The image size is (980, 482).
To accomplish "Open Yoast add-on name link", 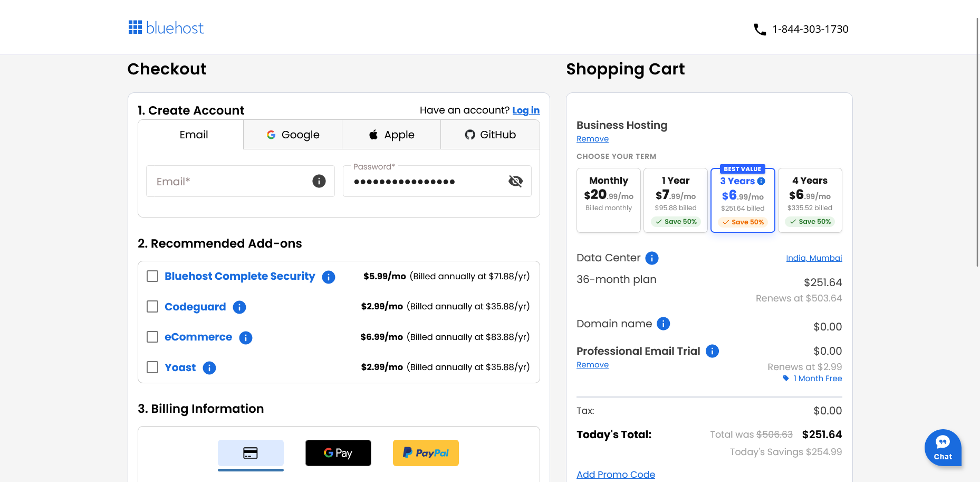I will [x=180, y=367].
